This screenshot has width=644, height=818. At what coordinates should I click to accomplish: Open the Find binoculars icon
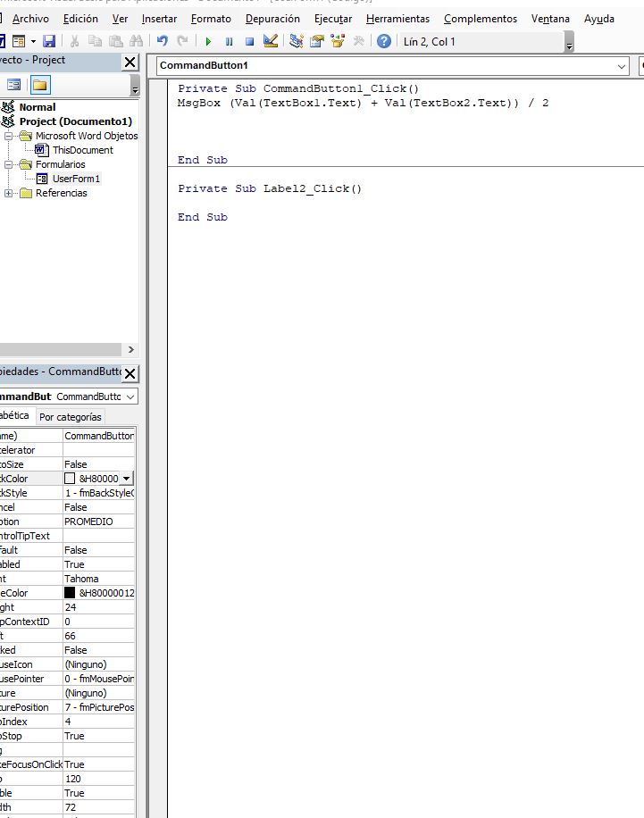(x=136, y=41)
